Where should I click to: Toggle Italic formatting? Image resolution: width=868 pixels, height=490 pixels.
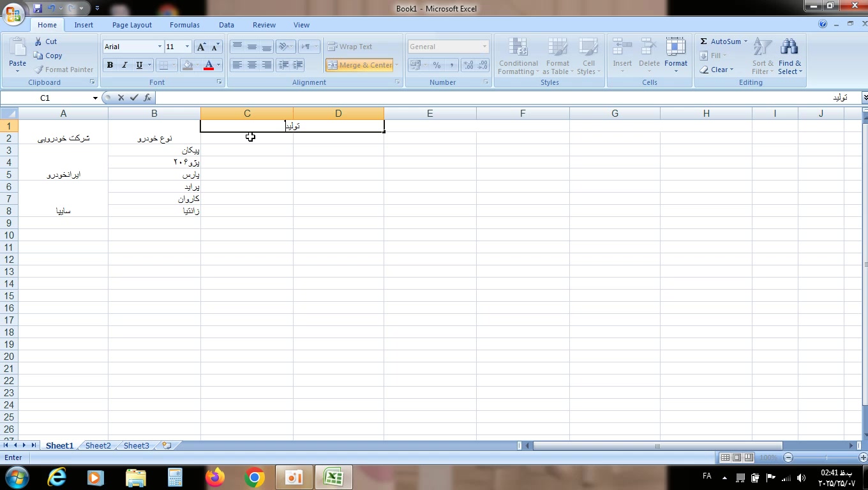tap(124, 65)
